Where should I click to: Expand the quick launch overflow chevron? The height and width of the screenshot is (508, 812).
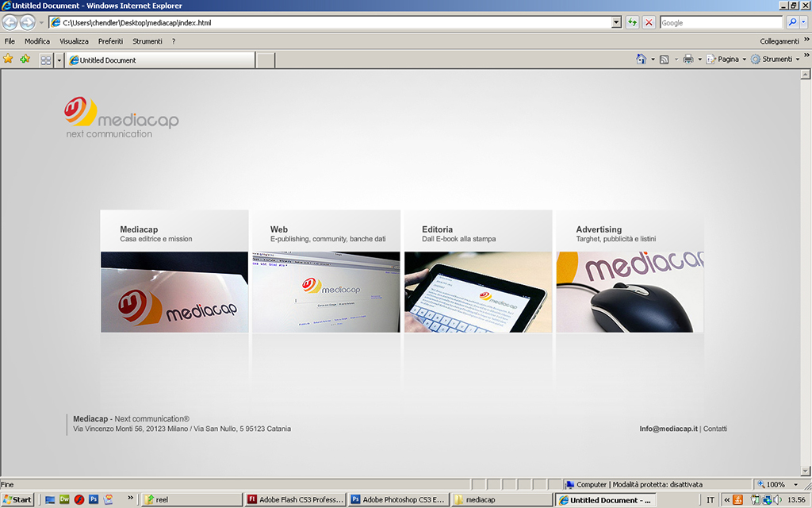[x=130, y=498]
